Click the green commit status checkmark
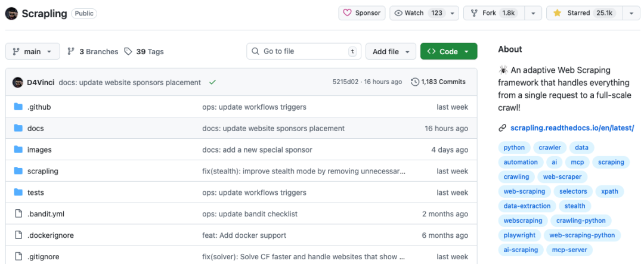The height and width of the screenshot is (264, 644). (x=212, y=82)
